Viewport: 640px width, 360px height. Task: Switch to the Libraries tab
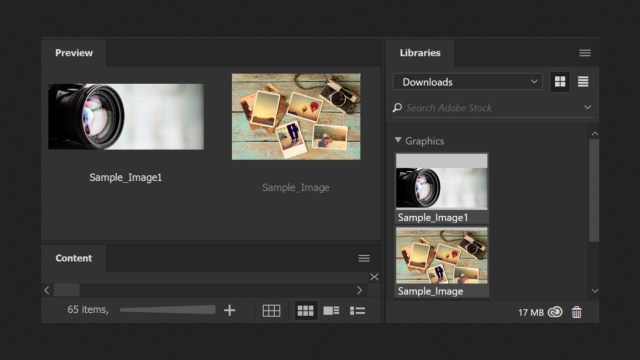click(420, 53)
